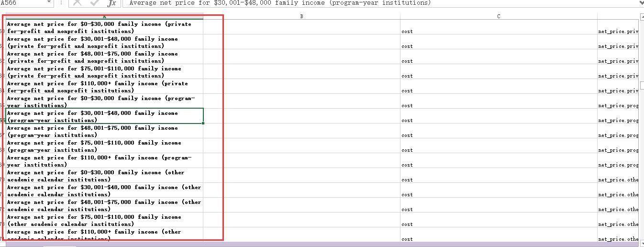
Task: Select cell '$75,001-$110,000 family income (other academic calendar'
Action: click(x=104, y=220)
